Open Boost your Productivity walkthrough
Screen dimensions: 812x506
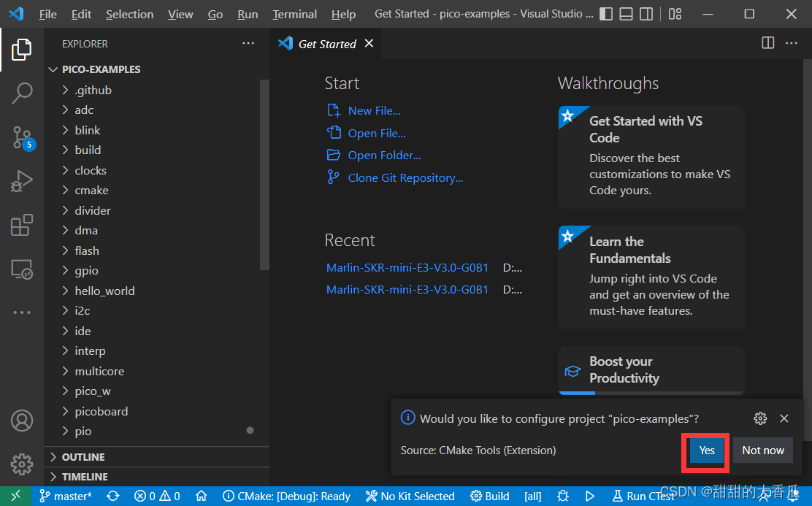point(651,369)
